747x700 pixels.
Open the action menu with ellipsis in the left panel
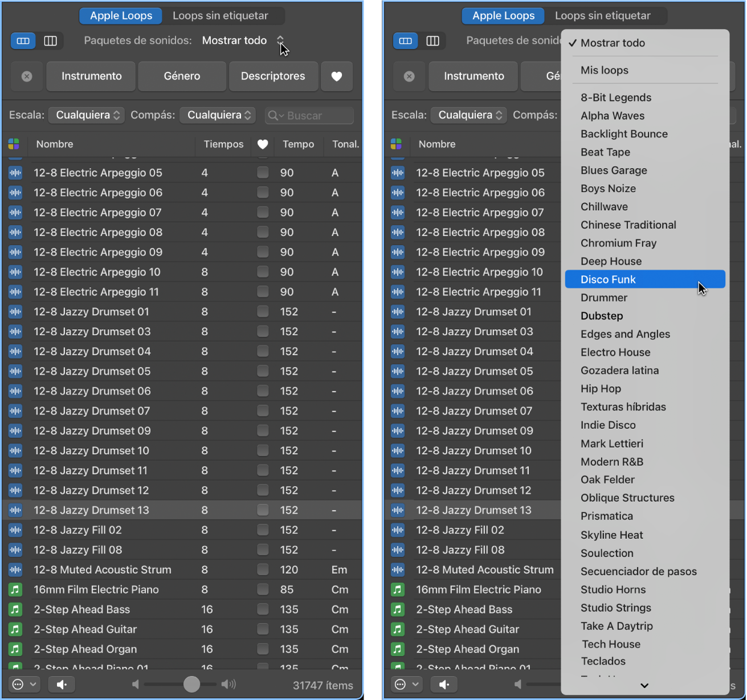click(25, 684)
